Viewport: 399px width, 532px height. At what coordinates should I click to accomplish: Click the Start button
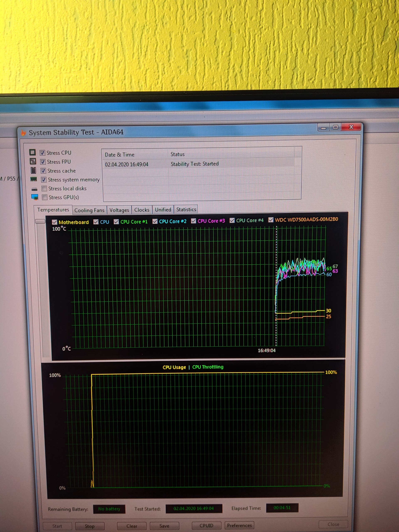click(x=57, y=526)
